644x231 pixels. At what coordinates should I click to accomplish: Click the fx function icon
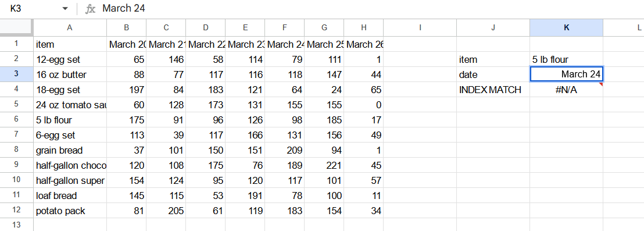pos(90,9)
